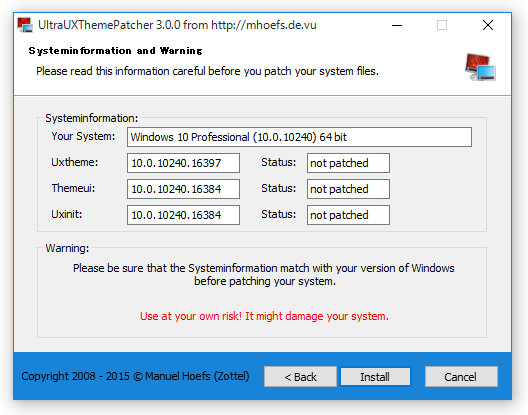The height and width of the screenshot is (415, 528).
Task: Click the Themeui status field
Action: 348,189
